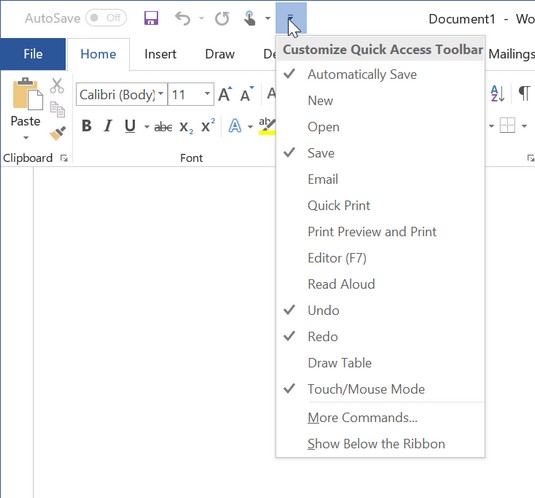The height and width of the screenshot is (498, 535).
Task: Click the Redo circular arrow icon
Action: click(x=222, y=18)
